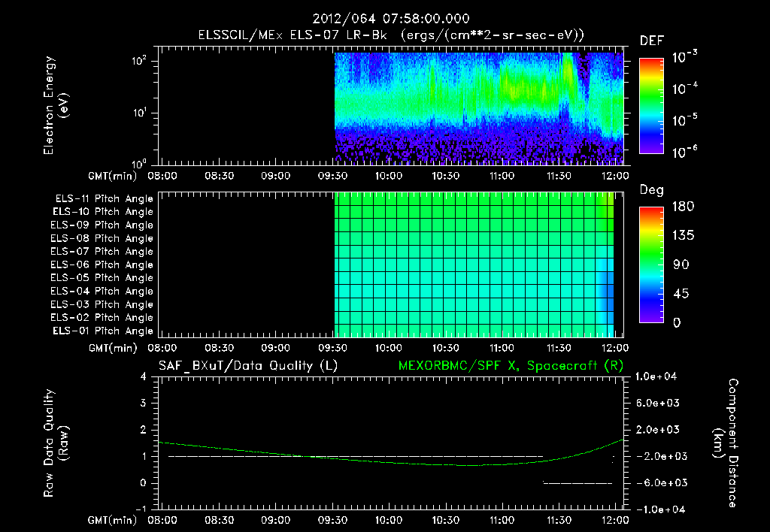The width and height of the screenshot is (770, 532).
Task: Click the 10^1 energy tick label
Action: click(140, 113)
